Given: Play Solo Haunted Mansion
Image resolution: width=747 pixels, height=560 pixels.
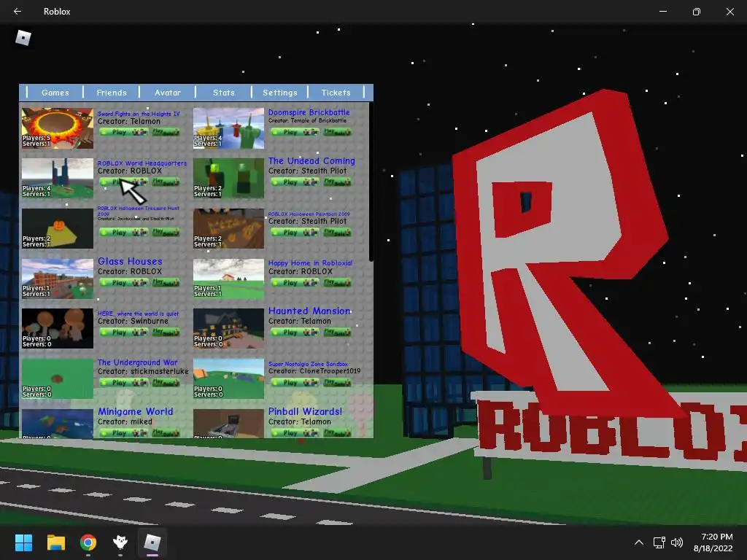Looking at the screenshot, I should pos(337,332).
